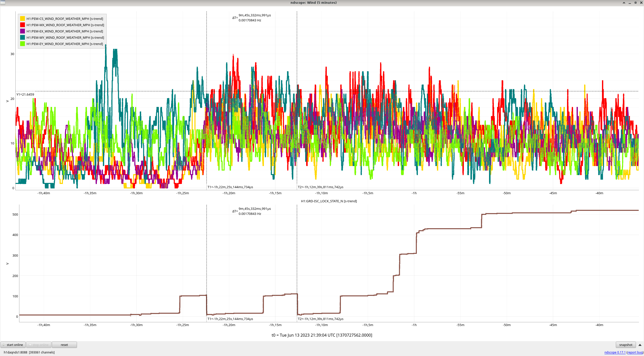Expand the panel arrow beside snapshot
644x356 pixels.
click(x=640, y=345)
